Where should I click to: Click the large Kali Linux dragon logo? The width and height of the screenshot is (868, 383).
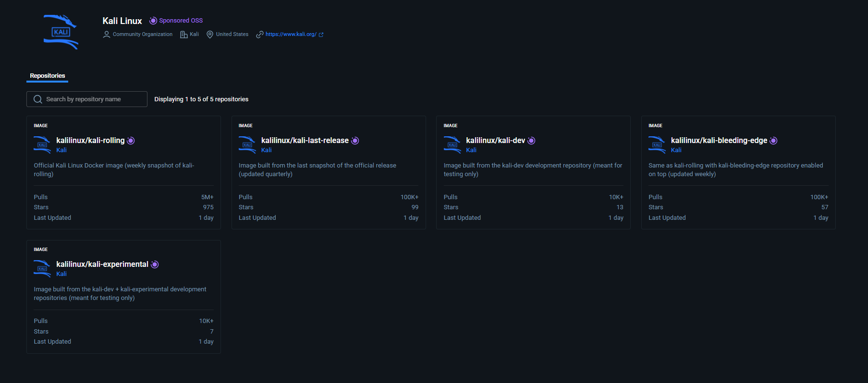point(61,32)
